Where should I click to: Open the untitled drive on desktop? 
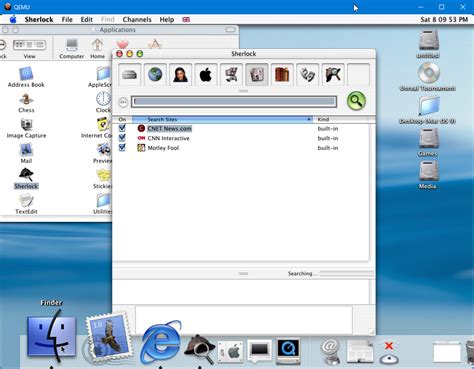pyautogui.click(x=428, y=44)
